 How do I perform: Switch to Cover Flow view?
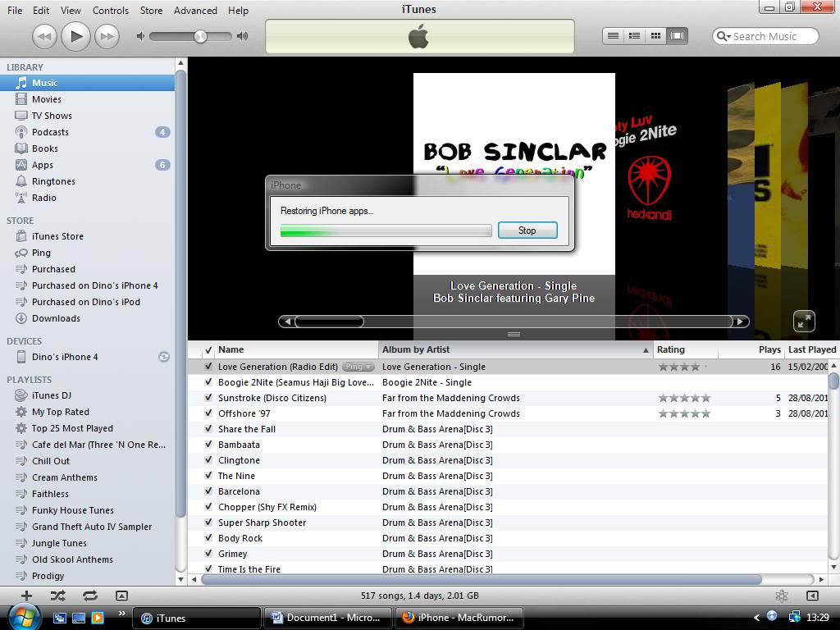point(677,36)
